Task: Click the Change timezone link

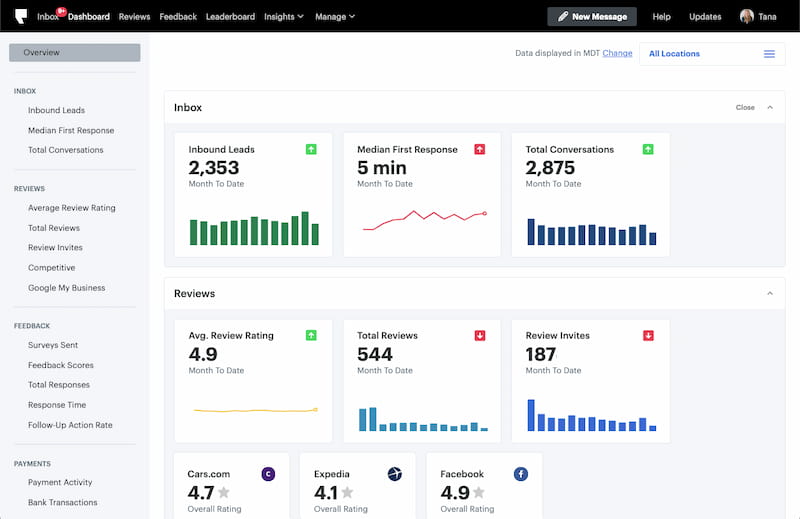Action: pos(617,53)
